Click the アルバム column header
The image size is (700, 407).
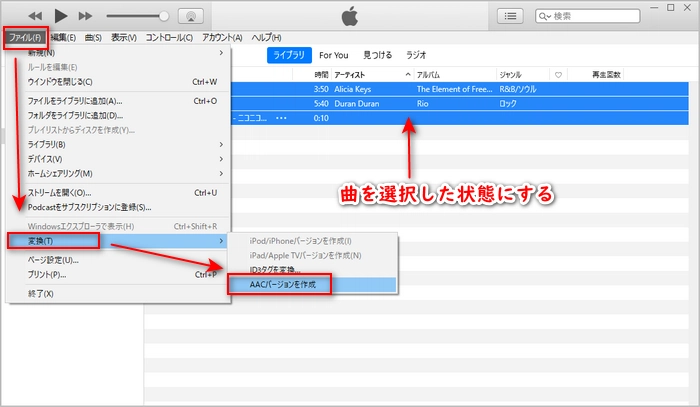(x=430, y=75)
